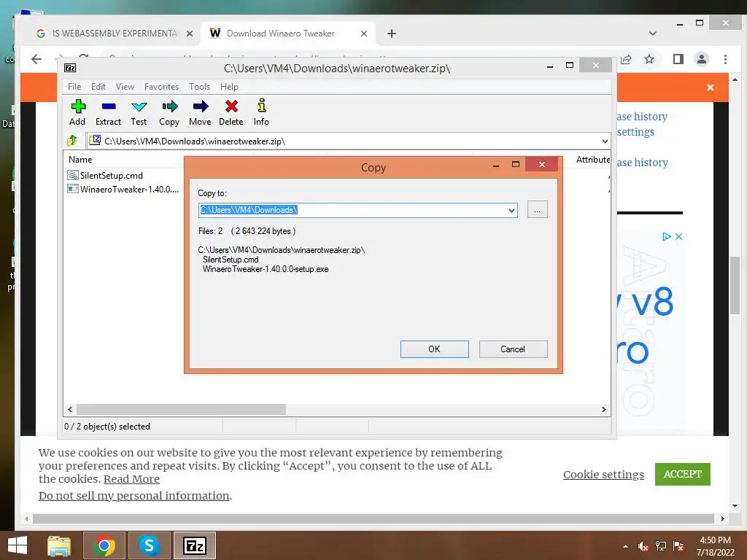Open File Explorer from the taskbar
747x560 pixels.
(x=59, y=545)
